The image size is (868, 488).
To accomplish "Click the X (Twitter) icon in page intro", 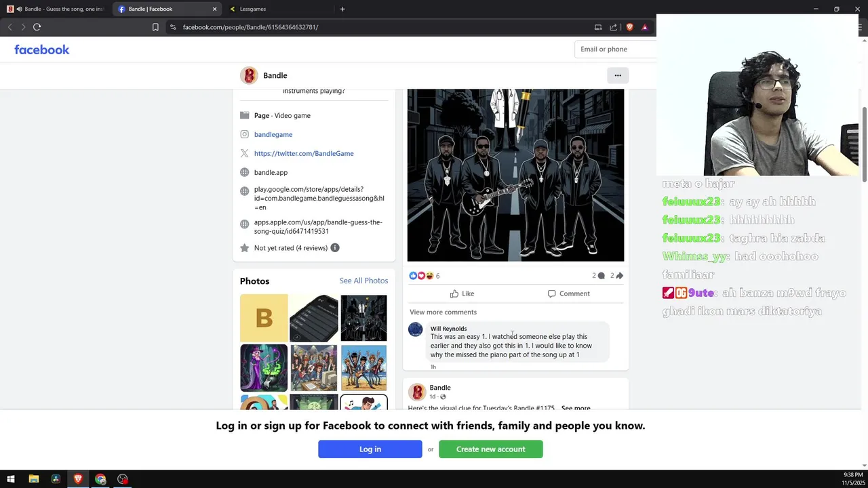I will coord(245,153).
